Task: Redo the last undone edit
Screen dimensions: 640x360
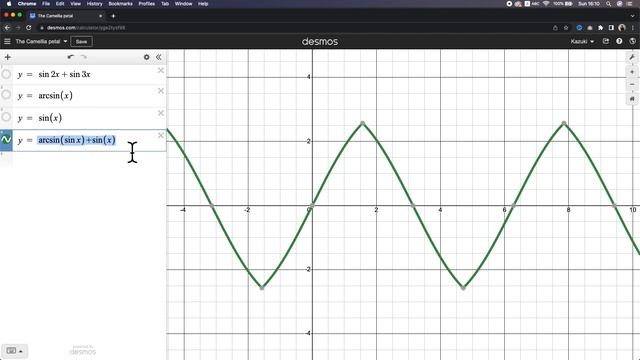Action: 84,57
